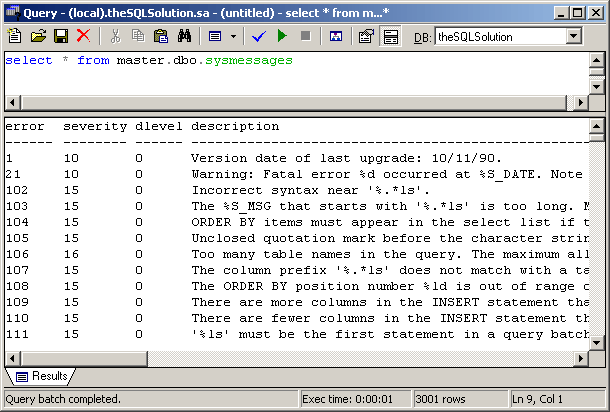Click the 'error' column header text
610x412 pixels.
coord(25,126)
